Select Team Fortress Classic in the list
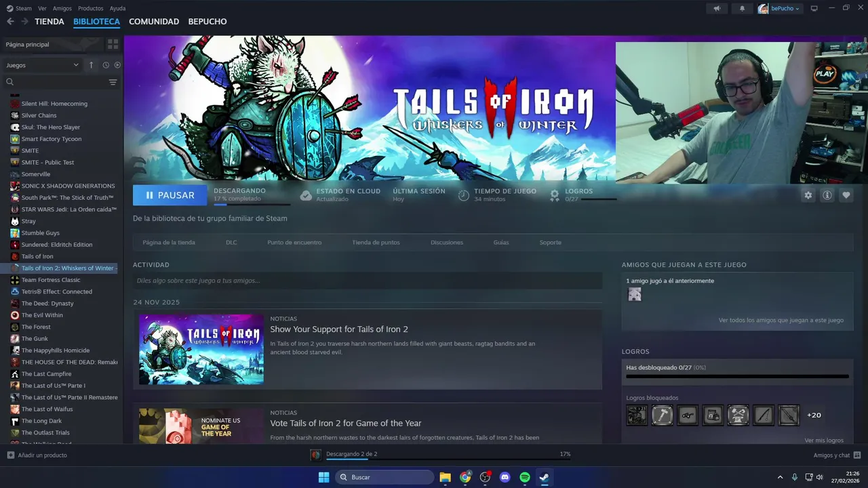Image resolution: width=868 pixels, height=488 pixels. (51, 280)
